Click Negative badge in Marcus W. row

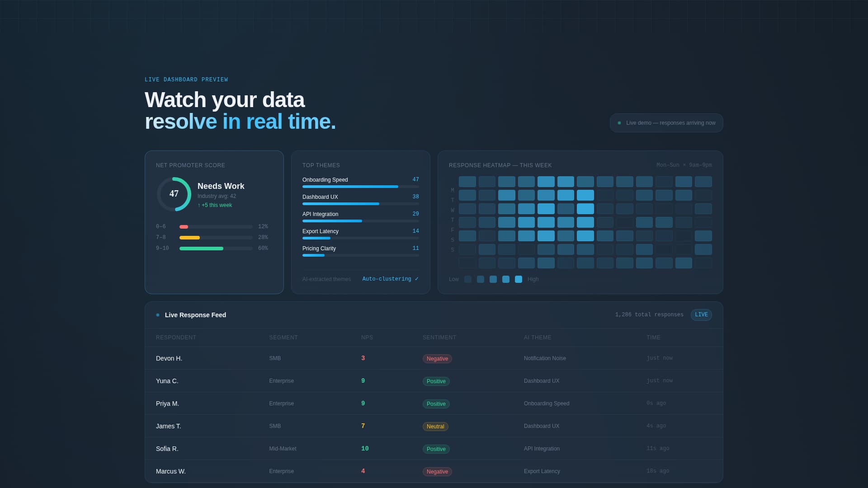pyautogui.click(x=437, y=472)
